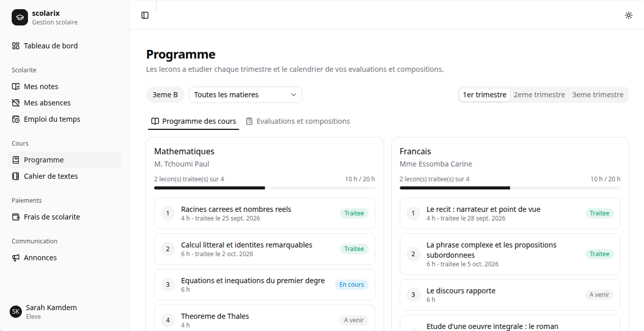
Task: Click the Francais progress bar
Action: click(510, 188)
